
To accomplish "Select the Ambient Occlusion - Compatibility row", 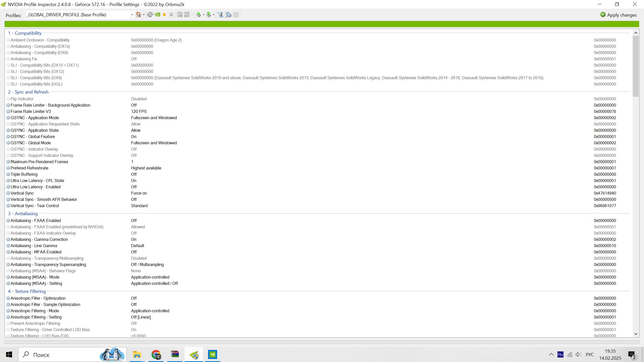I will (318, 40).
